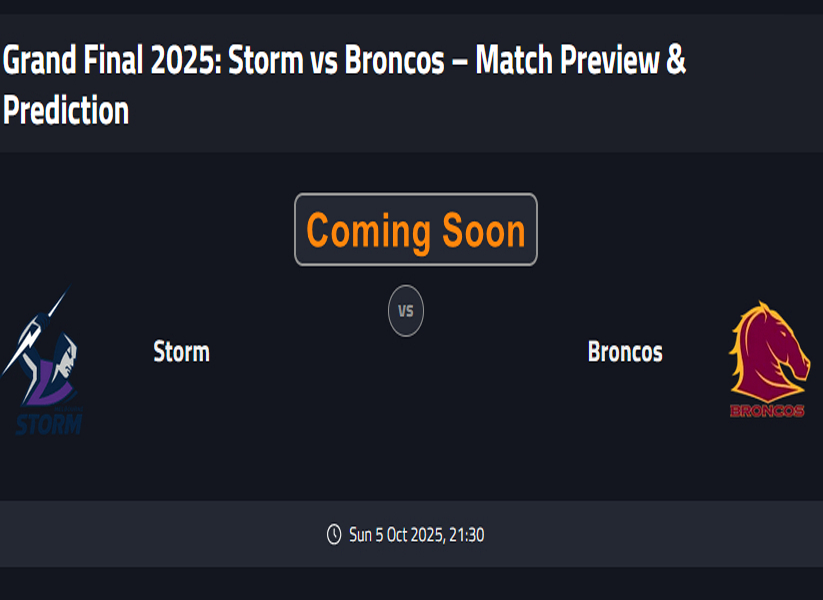
Task: Click the word Prediction in the headline
Action: [66, 111]
